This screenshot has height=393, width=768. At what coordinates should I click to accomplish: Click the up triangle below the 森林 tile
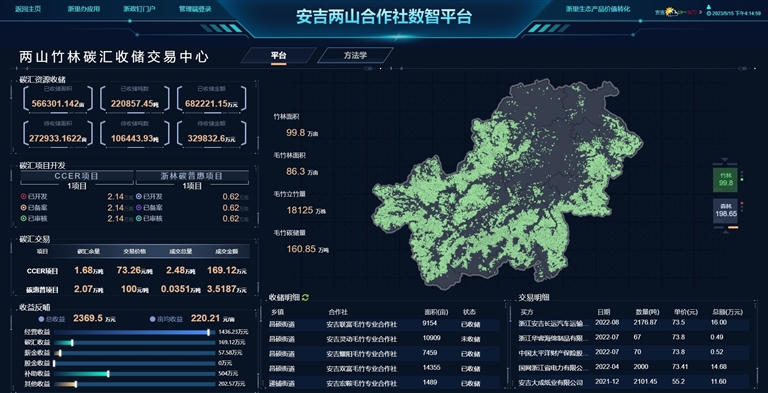725,232
